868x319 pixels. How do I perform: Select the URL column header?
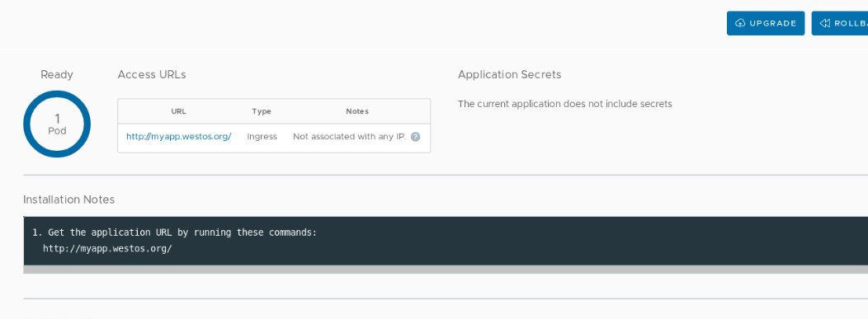tap(179, 111)
